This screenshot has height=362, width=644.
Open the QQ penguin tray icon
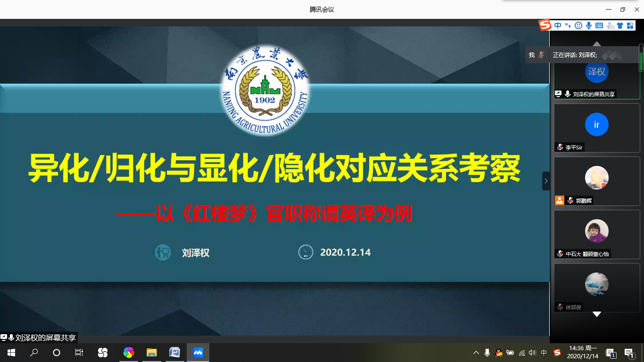click(499, 353)
